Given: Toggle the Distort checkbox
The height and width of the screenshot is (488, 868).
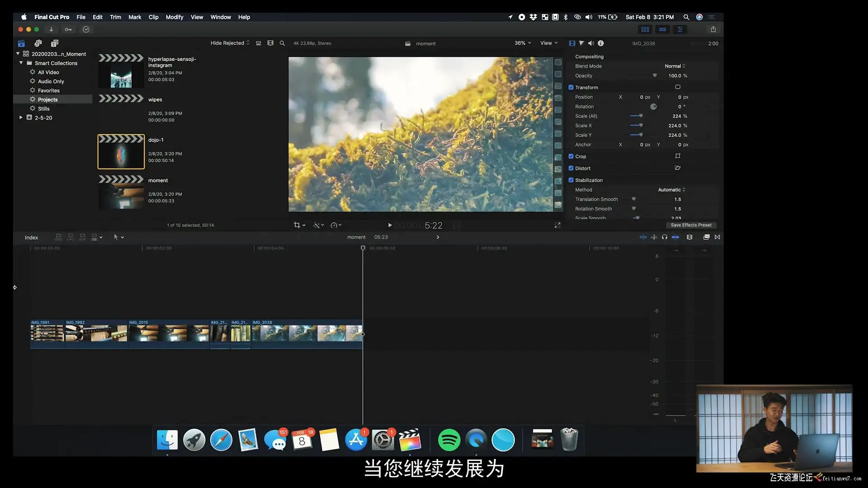Looking at the screenshot, I should (x=571, y=168).
